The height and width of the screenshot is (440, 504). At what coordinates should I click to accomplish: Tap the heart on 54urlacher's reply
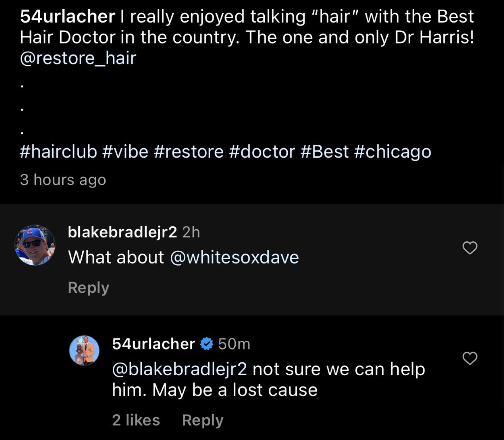(470, 359)
